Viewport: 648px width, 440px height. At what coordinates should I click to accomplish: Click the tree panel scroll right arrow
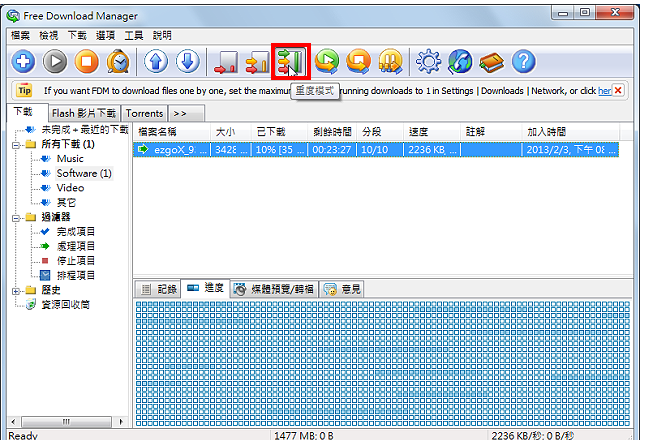click(x=121, y=422)
